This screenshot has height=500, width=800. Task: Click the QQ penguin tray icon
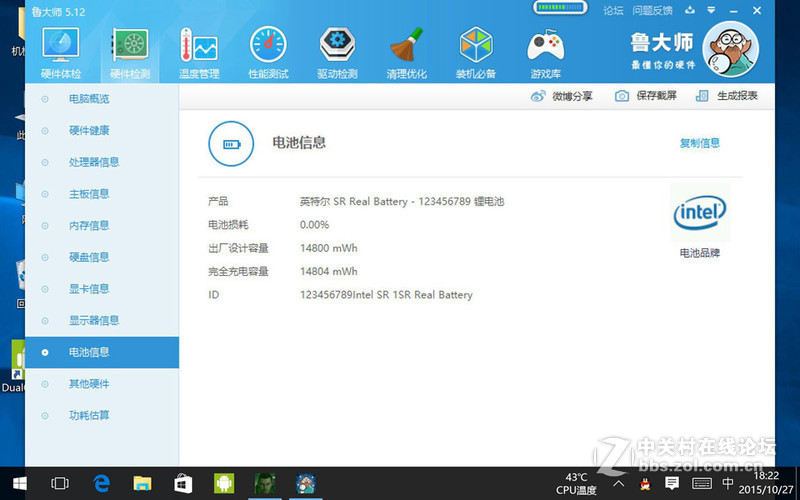(x=645, y=484)
